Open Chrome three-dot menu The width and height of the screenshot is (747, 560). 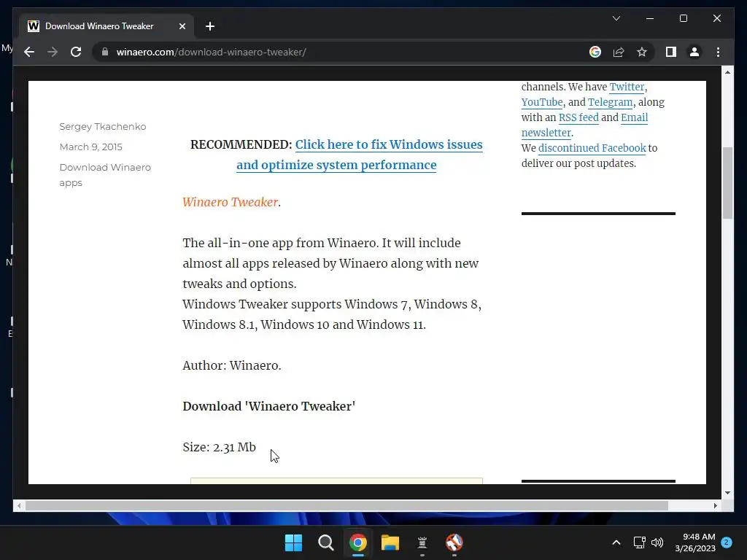pyautogui.click(x=718, y=52)
